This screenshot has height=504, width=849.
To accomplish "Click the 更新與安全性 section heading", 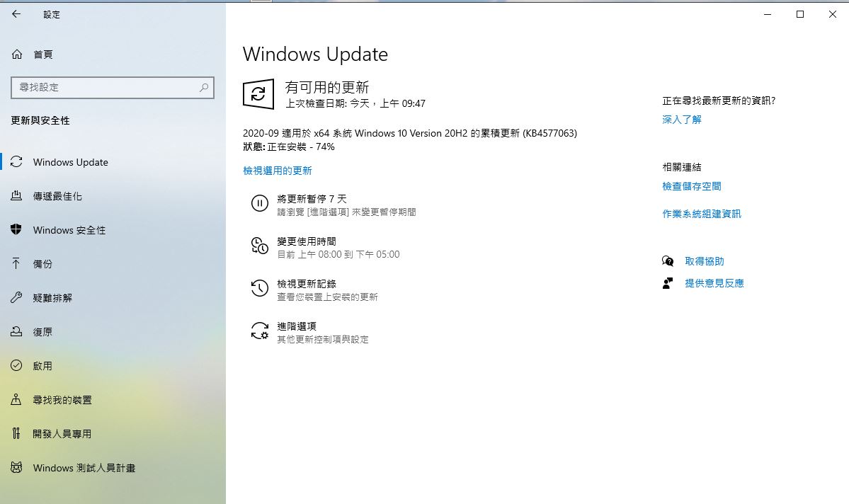I will (x=40, y=120).
